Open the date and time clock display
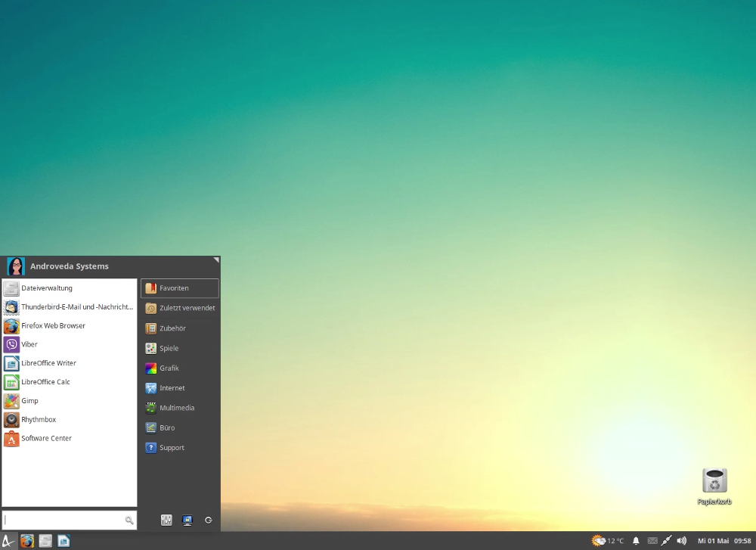 point(724,541)
